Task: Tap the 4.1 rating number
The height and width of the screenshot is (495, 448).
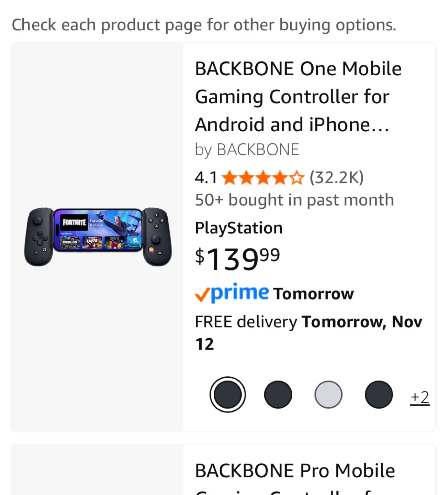Action: (206, 178)
